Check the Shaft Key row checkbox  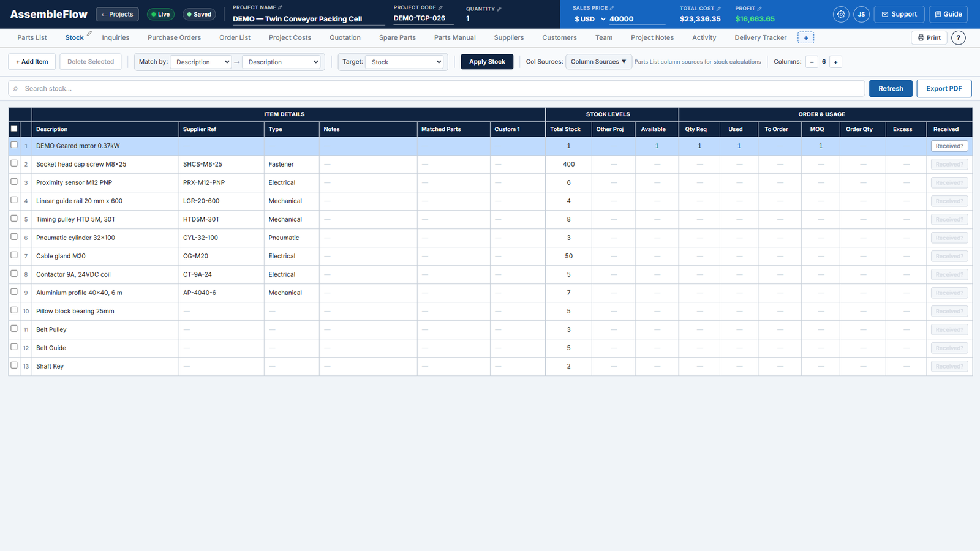coord(14,365)
